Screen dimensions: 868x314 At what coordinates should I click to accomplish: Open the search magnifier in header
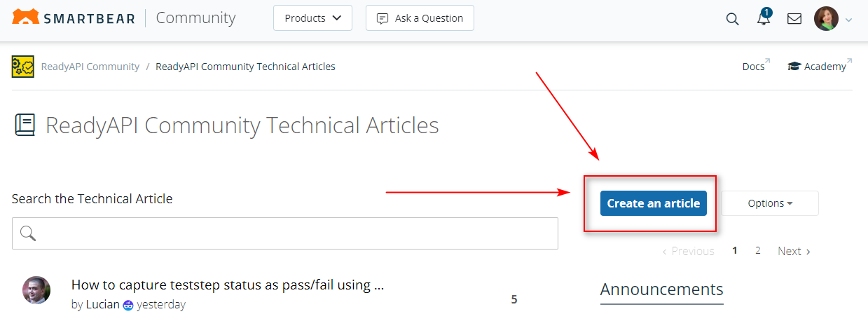point(732,19)
